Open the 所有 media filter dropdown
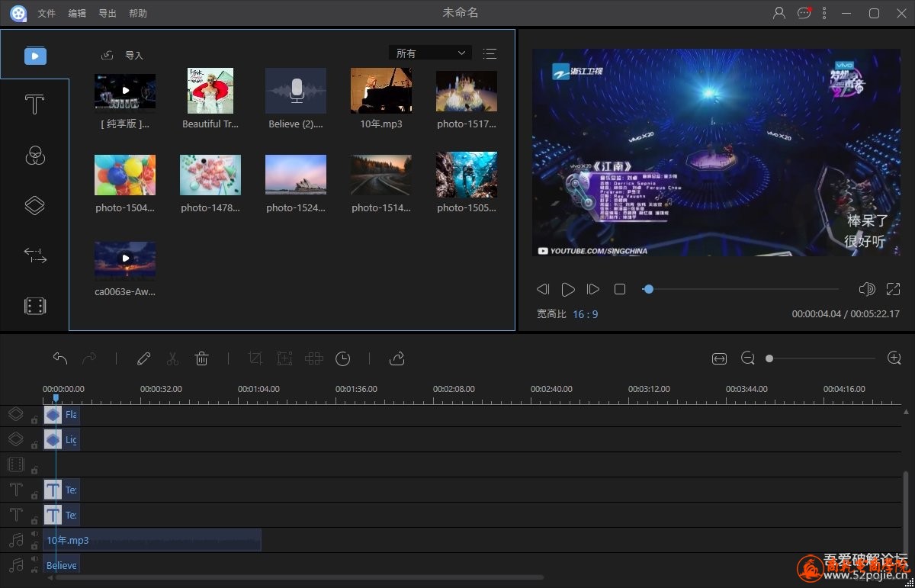Image resolution: width=915 pixels, height=588 pixels. tap(430, 53)
